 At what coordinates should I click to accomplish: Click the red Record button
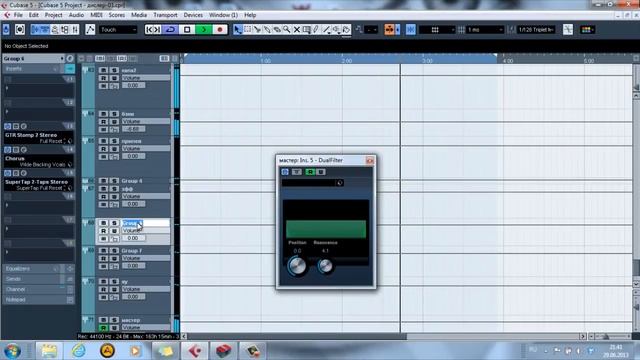point(220,29)
